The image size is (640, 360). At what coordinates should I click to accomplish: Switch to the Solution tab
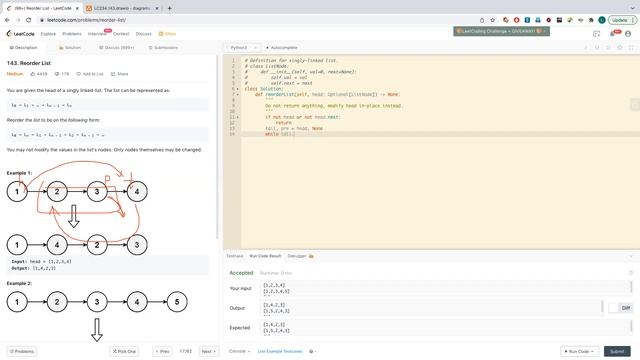[70, 48]
